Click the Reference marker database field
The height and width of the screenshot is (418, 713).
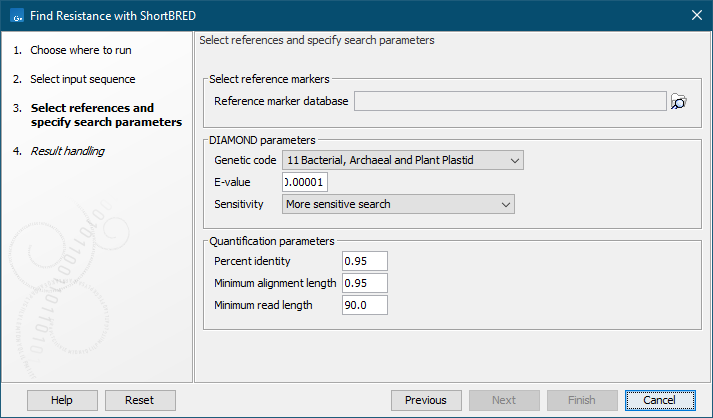510,101
